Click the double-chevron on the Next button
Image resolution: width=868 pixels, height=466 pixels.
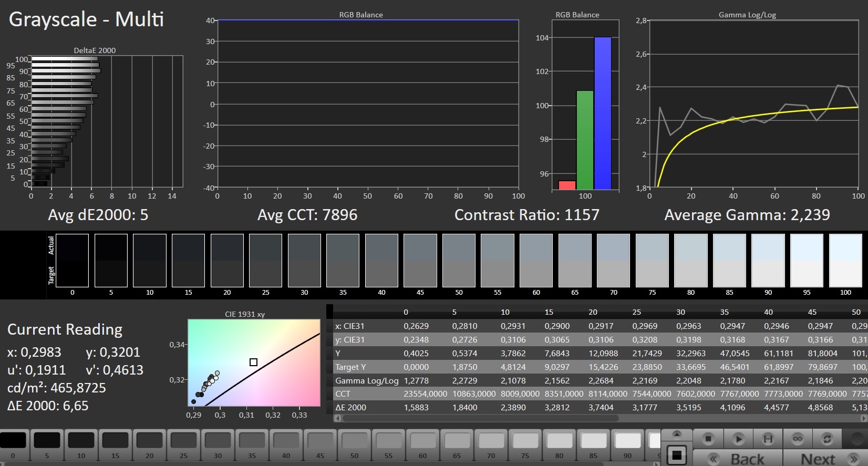pyautogui.click(x=854, y=459)
